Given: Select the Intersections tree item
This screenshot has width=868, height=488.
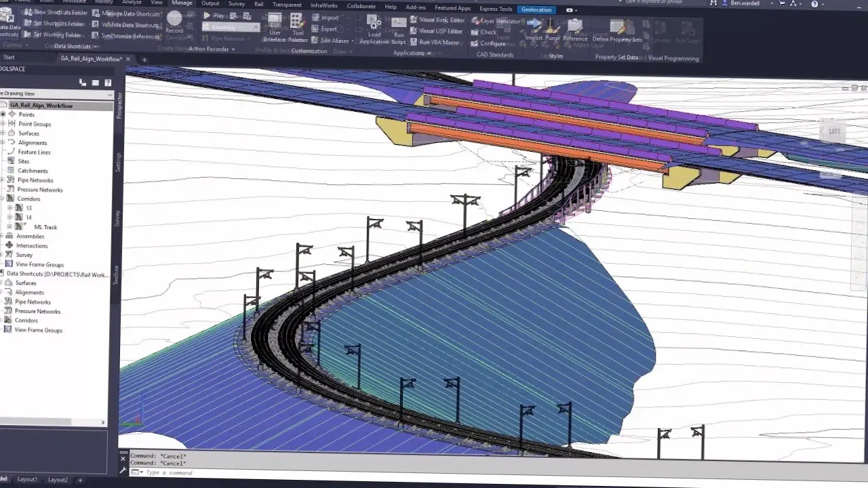Looking at the screenshot, I should 32,245.
